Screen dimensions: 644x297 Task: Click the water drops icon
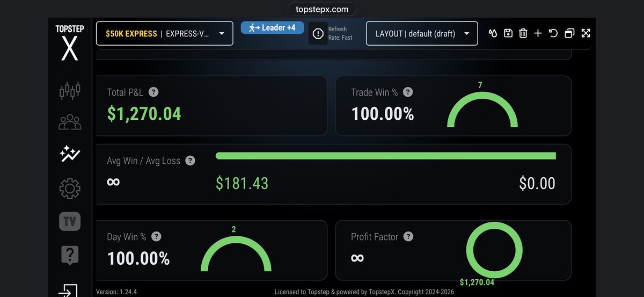point(493,33)
